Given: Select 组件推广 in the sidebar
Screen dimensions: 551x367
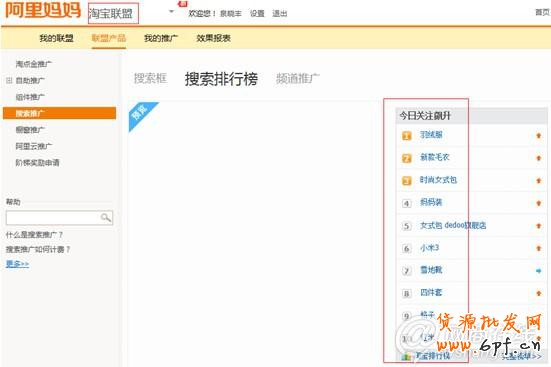Looking at the screenshot, I should (30, 97).
